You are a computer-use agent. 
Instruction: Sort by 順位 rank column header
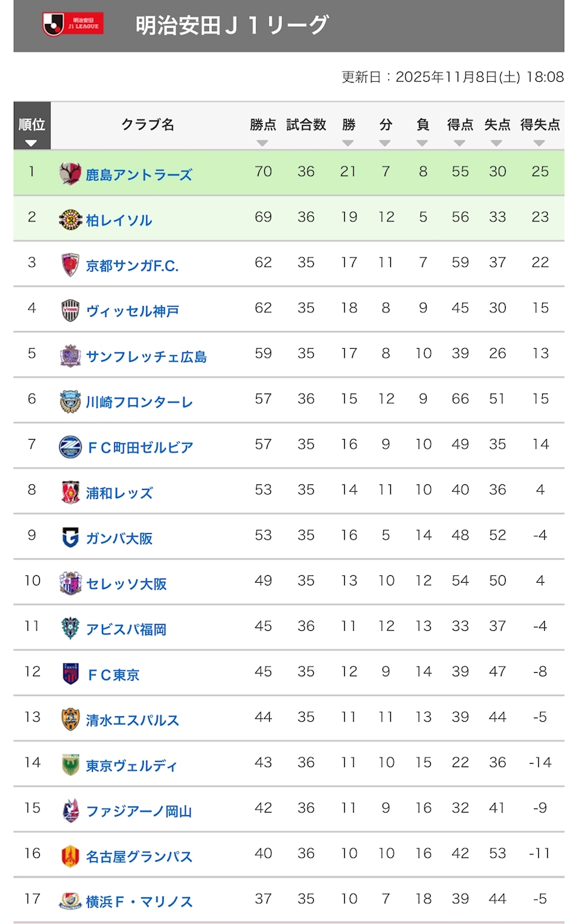[32, 131]
